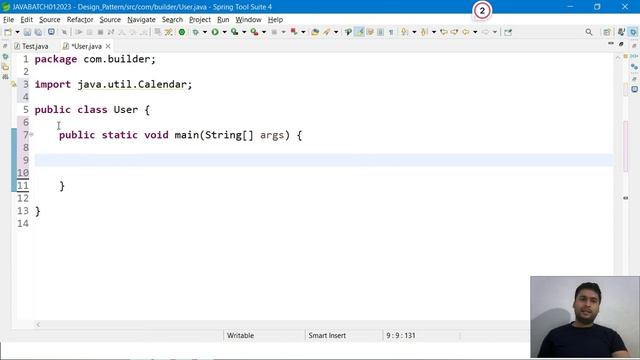Image resolution: width=640 pixels, height=360 pixels.
Task: Expand the Run dropdown arrow
Action: click(224, 32)
